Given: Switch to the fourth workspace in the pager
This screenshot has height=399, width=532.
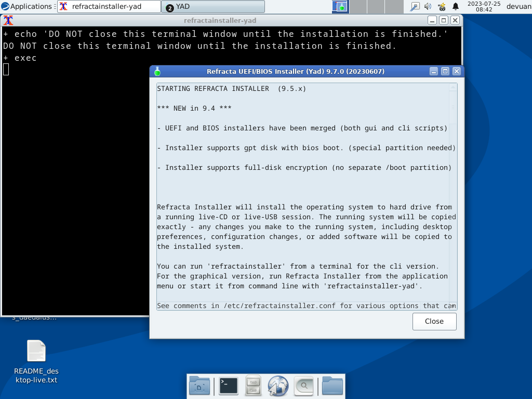Looking at the screenshot, I should (x=394, y=6).
